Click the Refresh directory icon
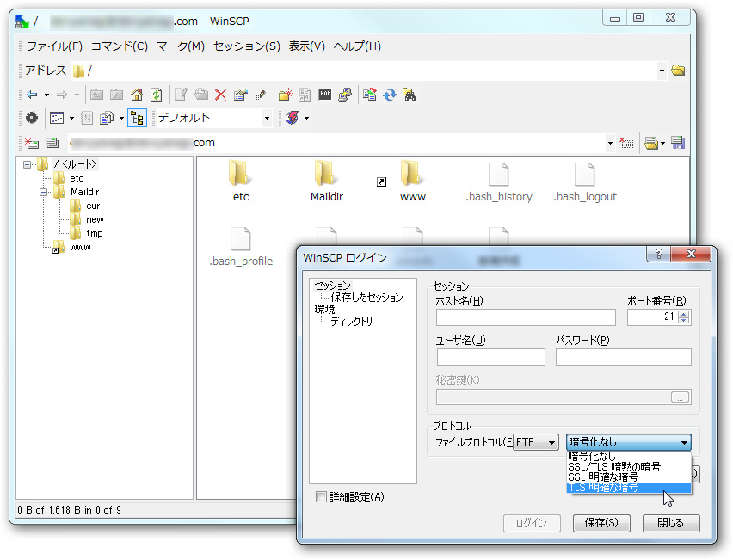The image size is (733, 560). (x=155, y=95)
